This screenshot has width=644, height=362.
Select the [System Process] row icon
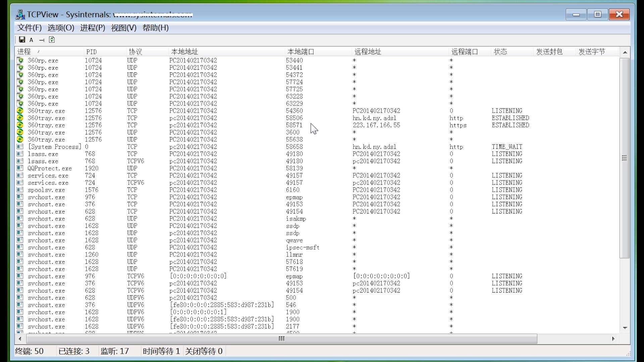[x=20, y=147]
